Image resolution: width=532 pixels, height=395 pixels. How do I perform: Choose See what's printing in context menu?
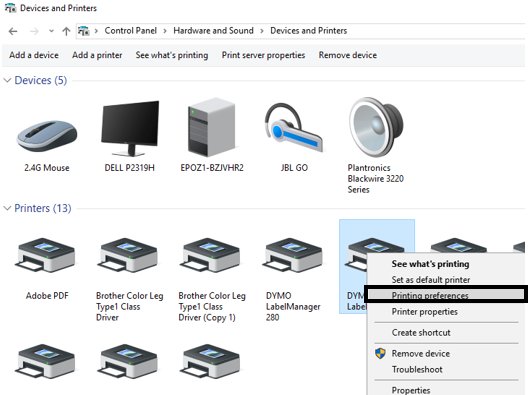tap(430, 264)
